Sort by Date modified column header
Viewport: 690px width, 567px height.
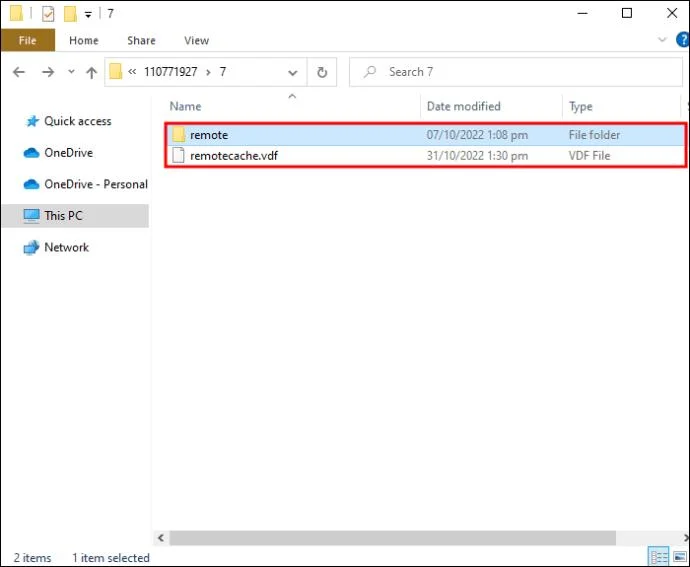[464, 106]
